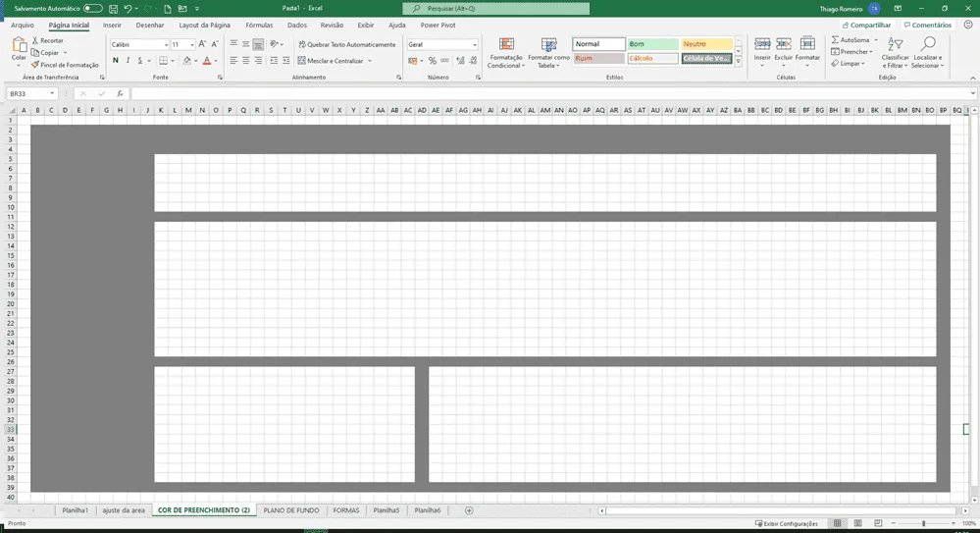Viewport: 980px width, 533px height.
Task: Expand the Name Box dropdown arrow
Action: (52, 94)
